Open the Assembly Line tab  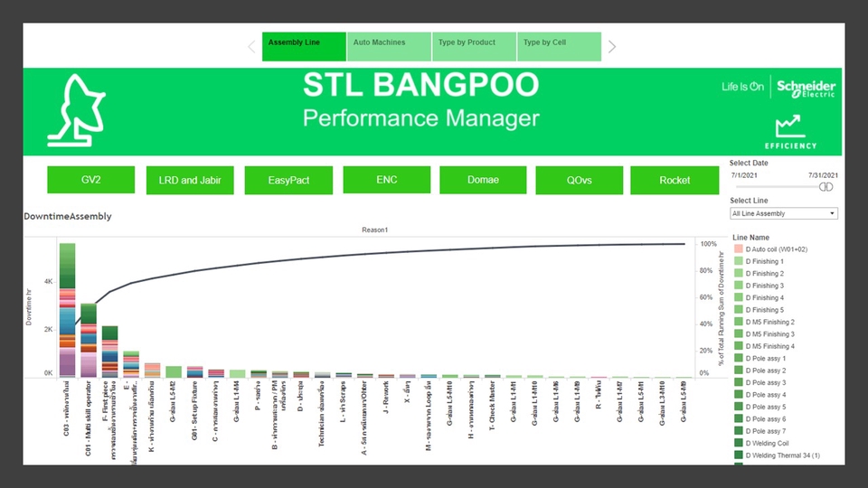[304, 46]
